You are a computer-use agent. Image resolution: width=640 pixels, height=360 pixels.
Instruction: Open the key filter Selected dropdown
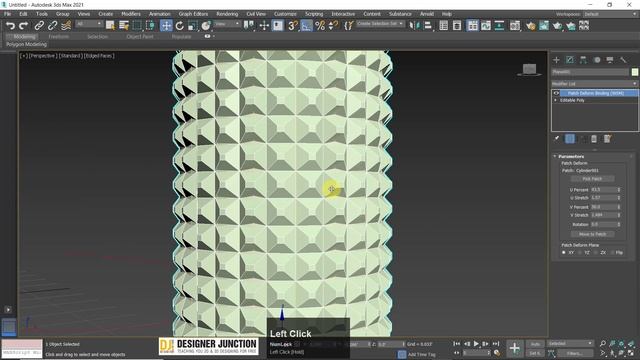570,343
